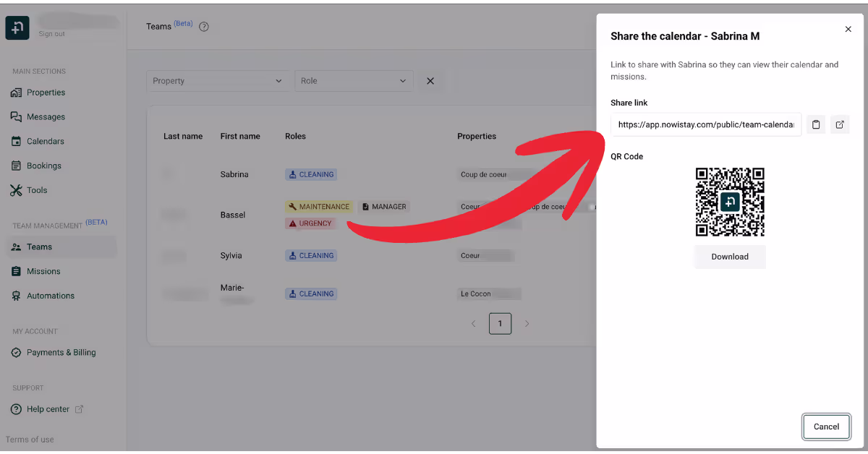Click the Teams help question mark icon
Viewport: 868px width, 454px height.
click(x=204, y=27)
